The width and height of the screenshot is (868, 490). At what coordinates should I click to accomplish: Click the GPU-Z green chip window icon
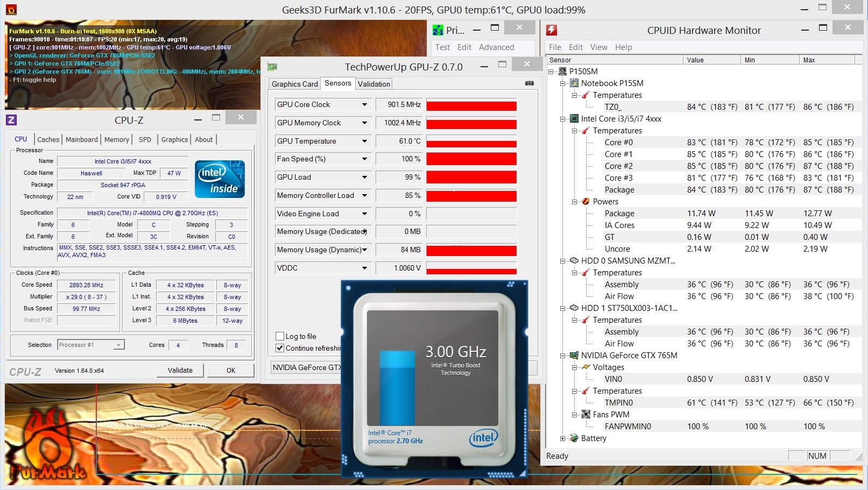click(272, 67)
